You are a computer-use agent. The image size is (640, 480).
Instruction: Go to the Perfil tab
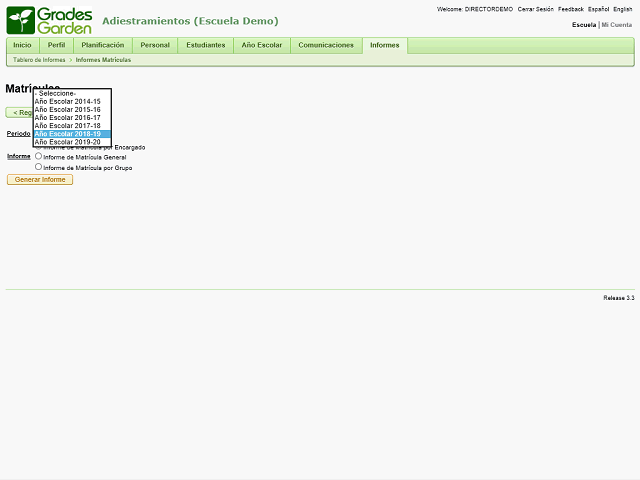(x=56, y=45)
